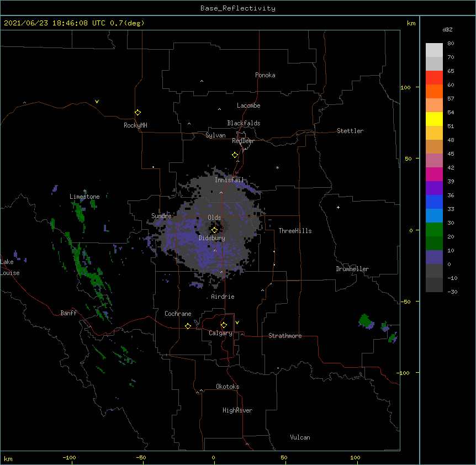
Task: Click the large green echo southeast of Drumheller
Action: pyautogui.click(x=366, y=322)
